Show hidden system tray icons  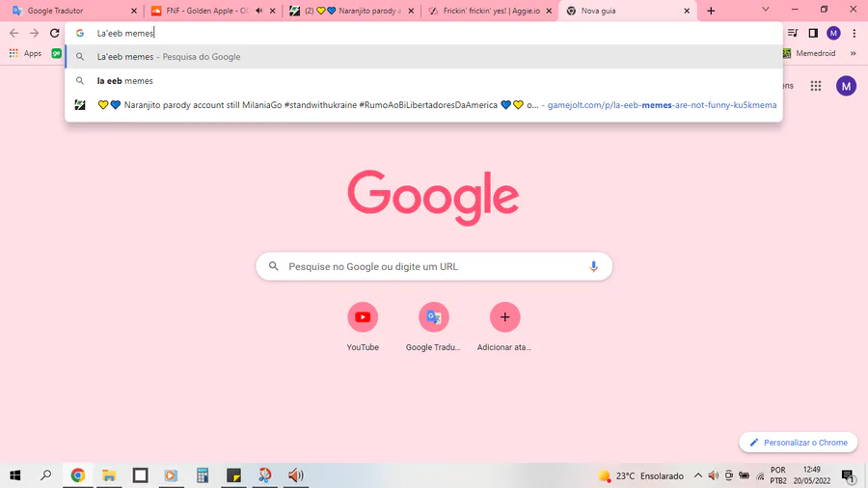tap(698, 475)
